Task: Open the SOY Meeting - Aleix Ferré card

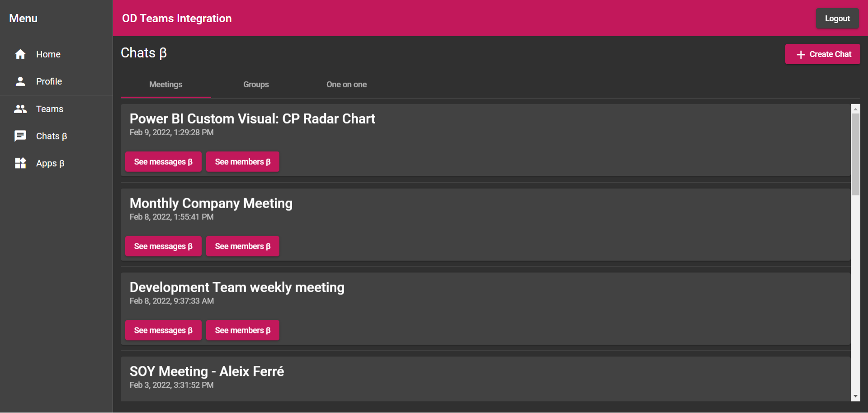Action: coord(486,379)
